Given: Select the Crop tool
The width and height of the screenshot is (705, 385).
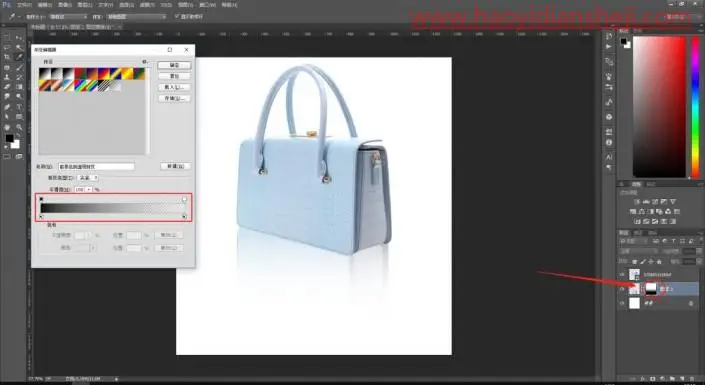Looking at the screenshot, I should point(7,57).
